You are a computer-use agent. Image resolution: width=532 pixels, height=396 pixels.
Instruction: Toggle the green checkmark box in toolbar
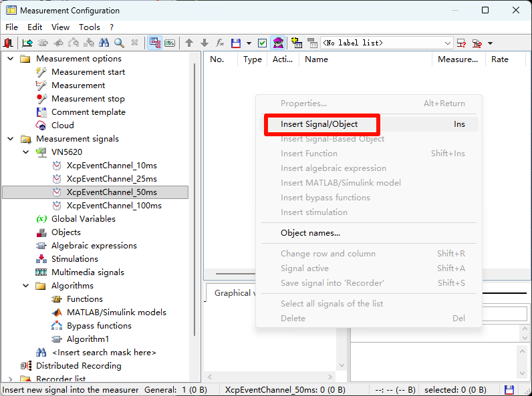pyautogui.click(x=262, y=43)
